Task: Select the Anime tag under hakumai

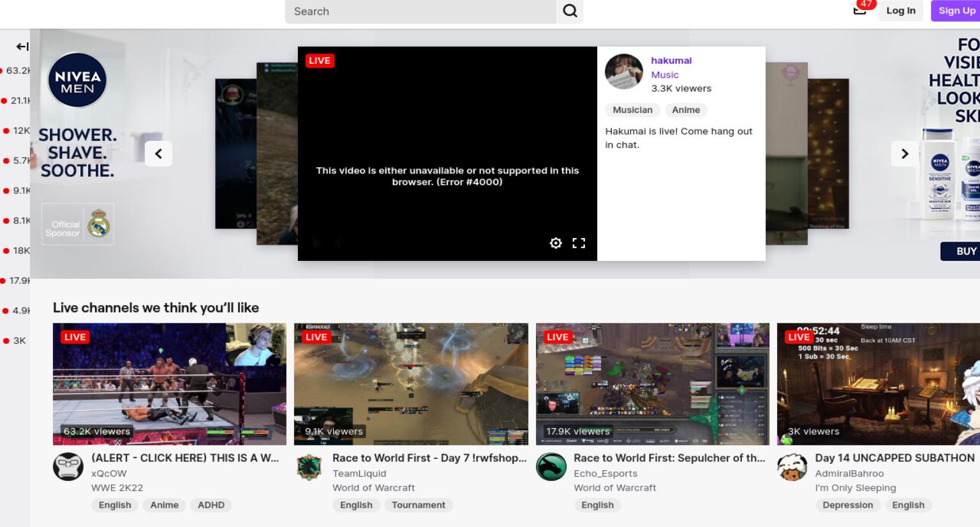Action: pos(686,110)
